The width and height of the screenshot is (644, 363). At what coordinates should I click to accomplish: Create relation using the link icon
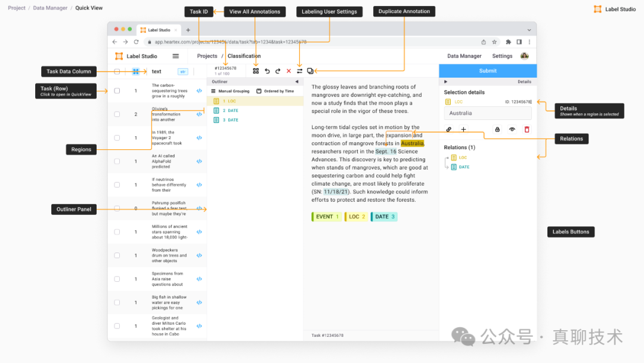(x=449, y=130)
